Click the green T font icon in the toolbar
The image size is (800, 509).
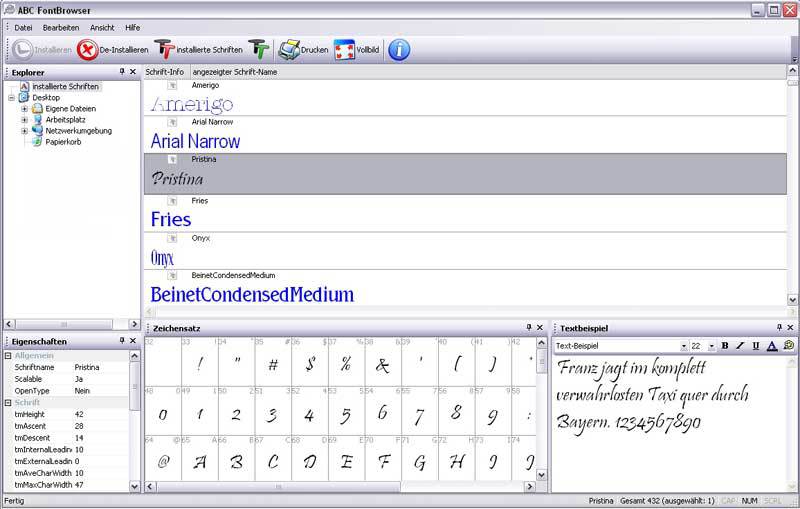(x=259, y=50)
